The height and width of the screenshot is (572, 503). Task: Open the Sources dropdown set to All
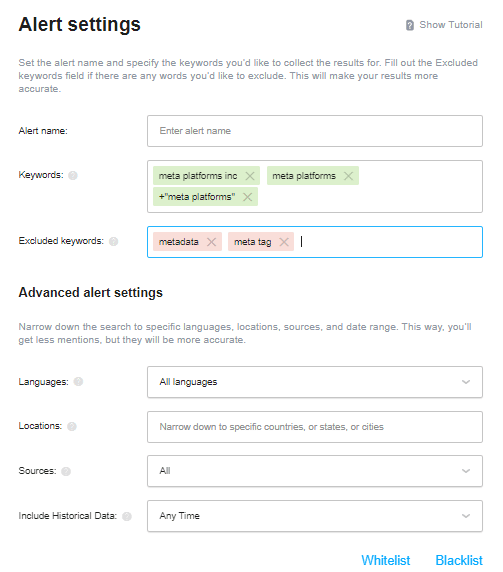315,471
